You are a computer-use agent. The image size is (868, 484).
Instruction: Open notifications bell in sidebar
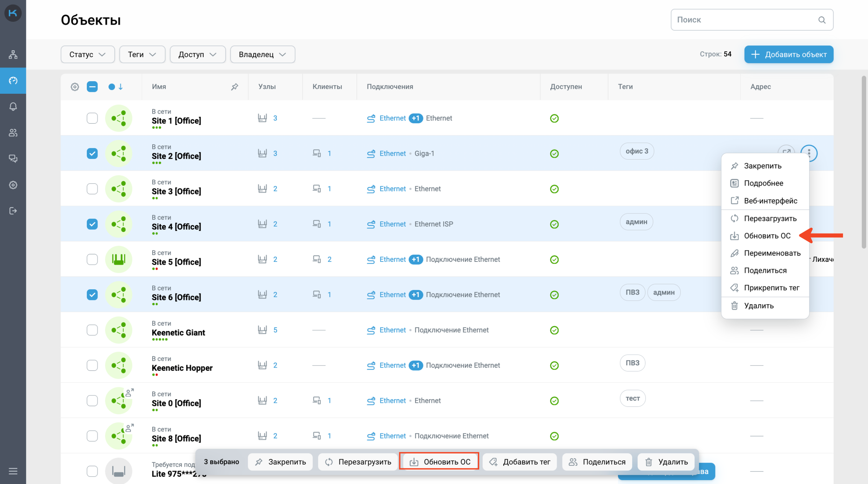coord(13,107)
